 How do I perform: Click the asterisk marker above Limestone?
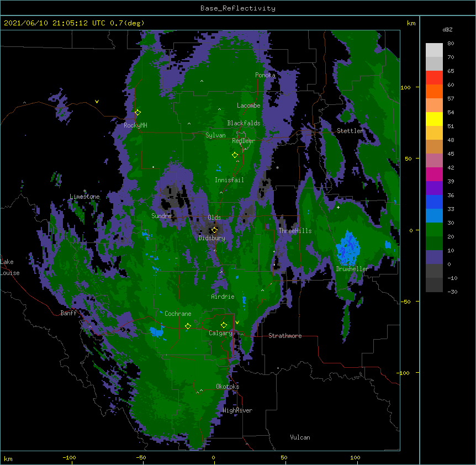click(84, 191)
